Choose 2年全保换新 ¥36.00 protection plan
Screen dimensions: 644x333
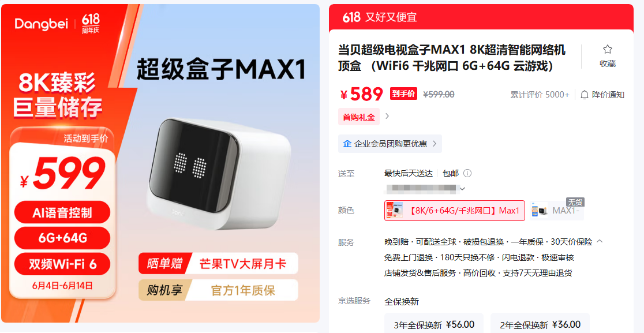point(540,325)
